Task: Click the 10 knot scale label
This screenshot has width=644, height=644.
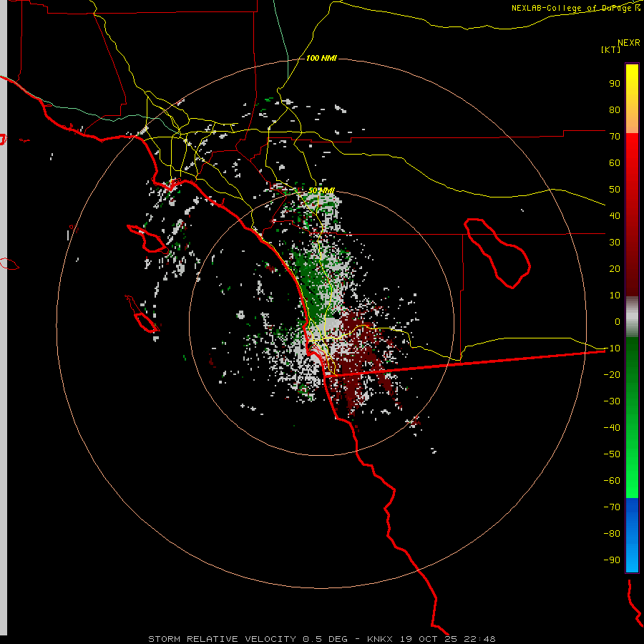Action: [615, 296]
